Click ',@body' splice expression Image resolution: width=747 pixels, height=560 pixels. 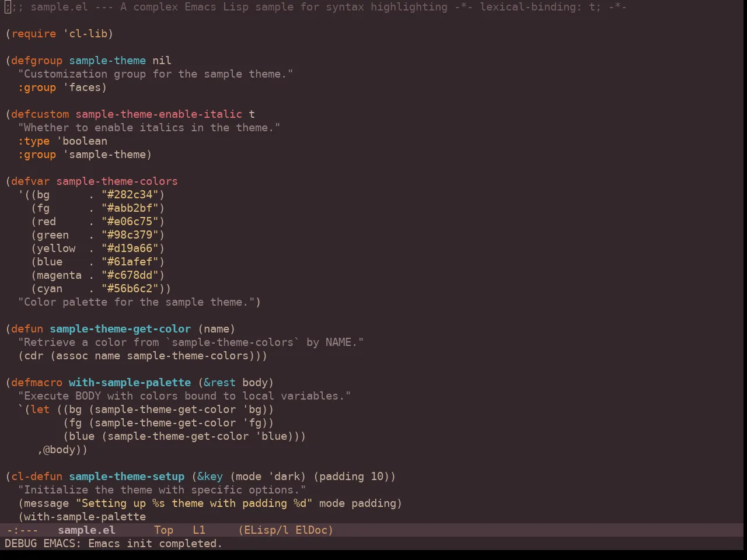pyautogui.click(x=59, y=450)
